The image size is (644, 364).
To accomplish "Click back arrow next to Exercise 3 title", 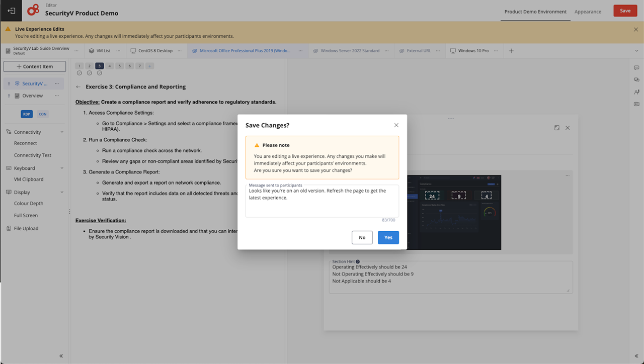I will (78, 87).
